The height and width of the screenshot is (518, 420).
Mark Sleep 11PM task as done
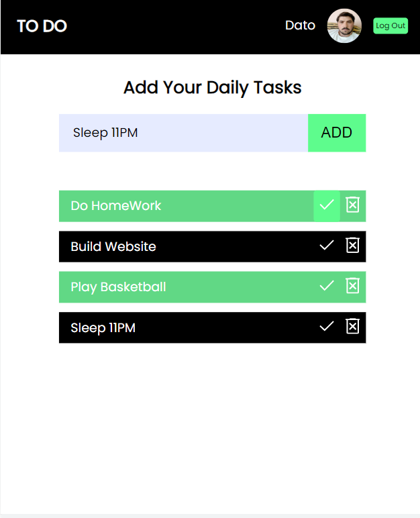click(327, 326)
